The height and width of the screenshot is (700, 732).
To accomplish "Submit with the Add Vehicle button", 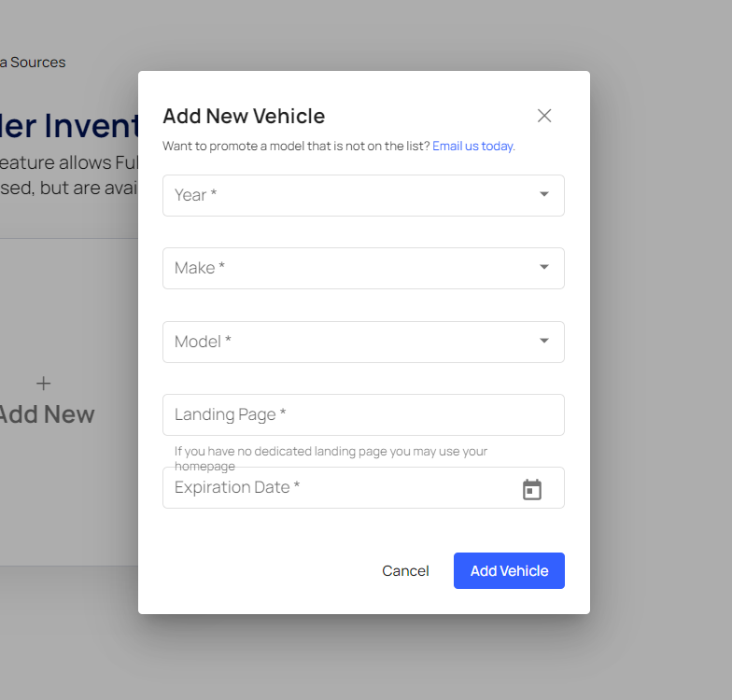I will point(509,571).
